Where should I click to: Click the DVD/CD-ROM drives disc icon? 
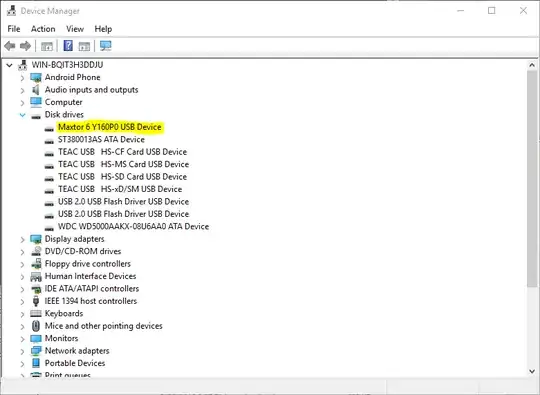tap(36, 251)
